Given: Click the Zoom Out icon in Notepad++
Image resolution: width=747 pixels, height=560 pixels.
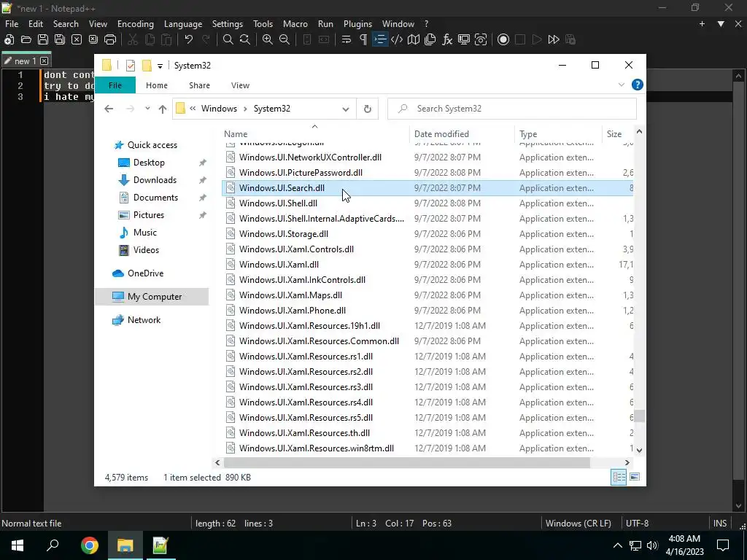Looking at the screenshot, I should point(285,39).
